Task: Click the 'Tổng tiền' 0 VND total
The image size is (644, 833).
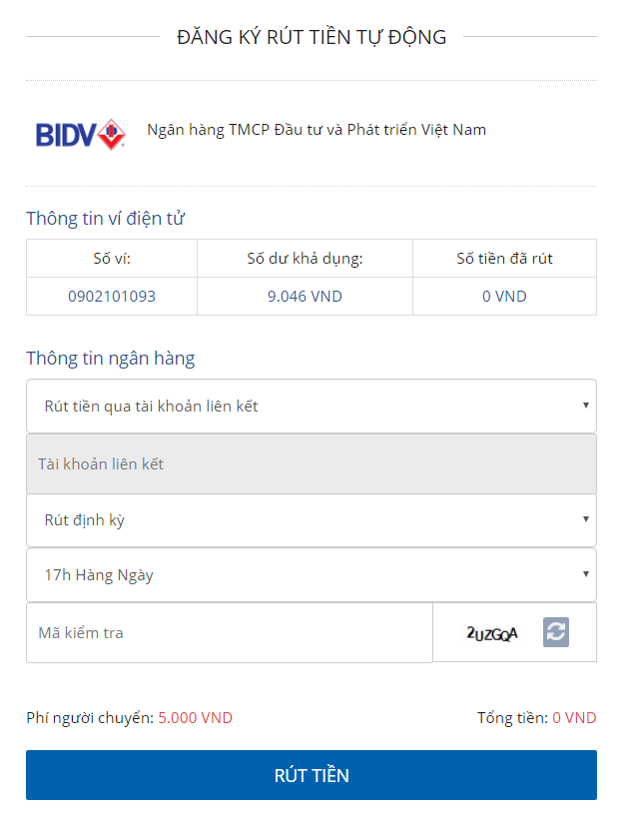Action: (x=574, y=717)
